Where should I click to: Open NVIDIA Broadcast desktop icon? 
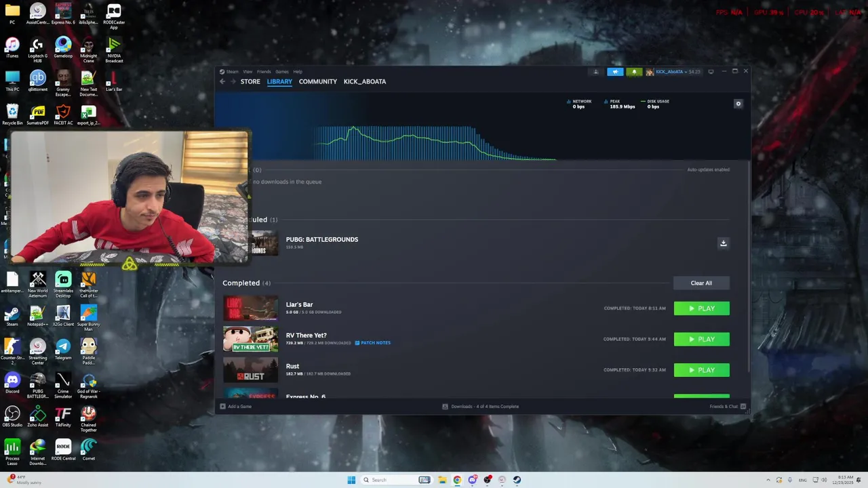(114, 50)
